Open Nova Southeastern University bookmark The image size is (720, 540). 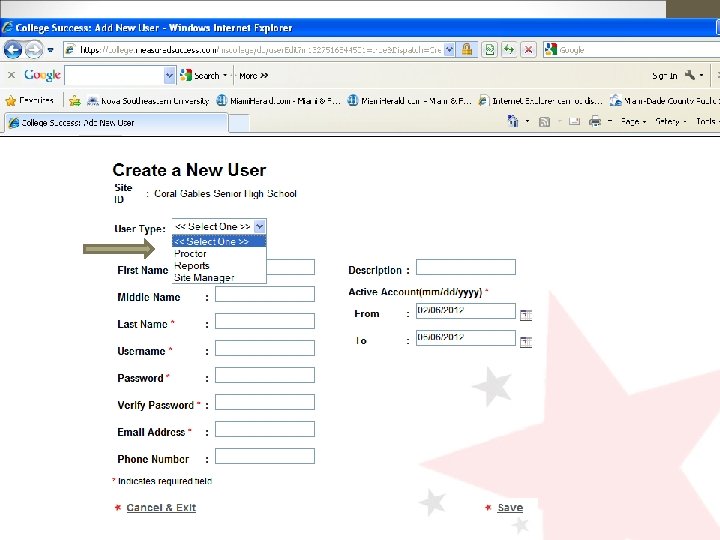[148, 101]
